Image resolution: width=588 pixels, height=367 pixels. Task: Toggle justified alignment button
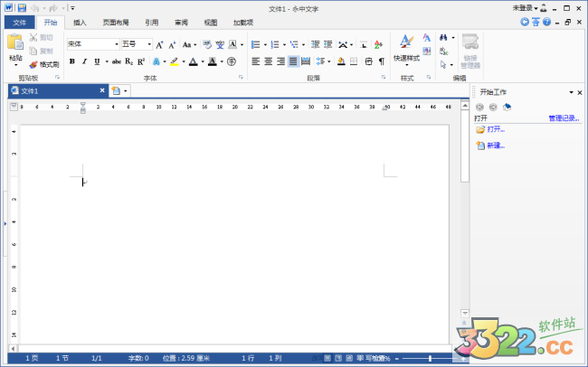[x=293, y=61]
